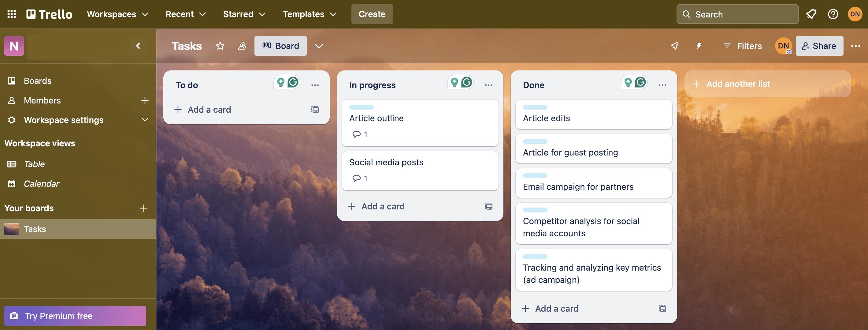Open the To do list actions menu
Image resolution: width=868 pixels, height=330 pixels.
[315, 85]
